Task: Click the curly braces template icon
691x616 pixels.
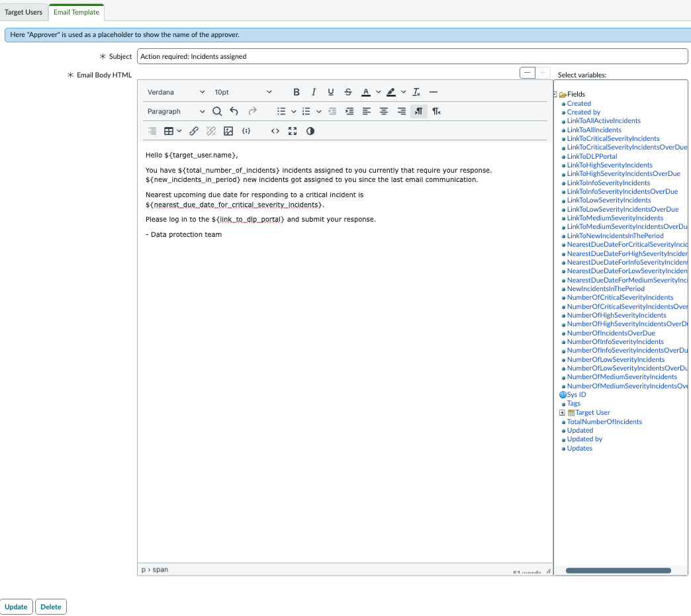Action: tap(246, 131)
